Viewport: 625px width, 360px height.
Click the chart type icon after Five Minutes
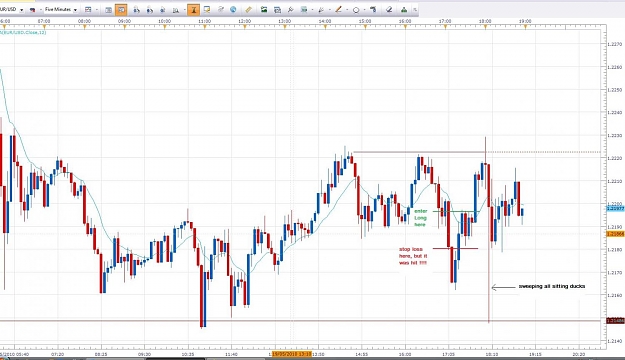pos(88,10)
